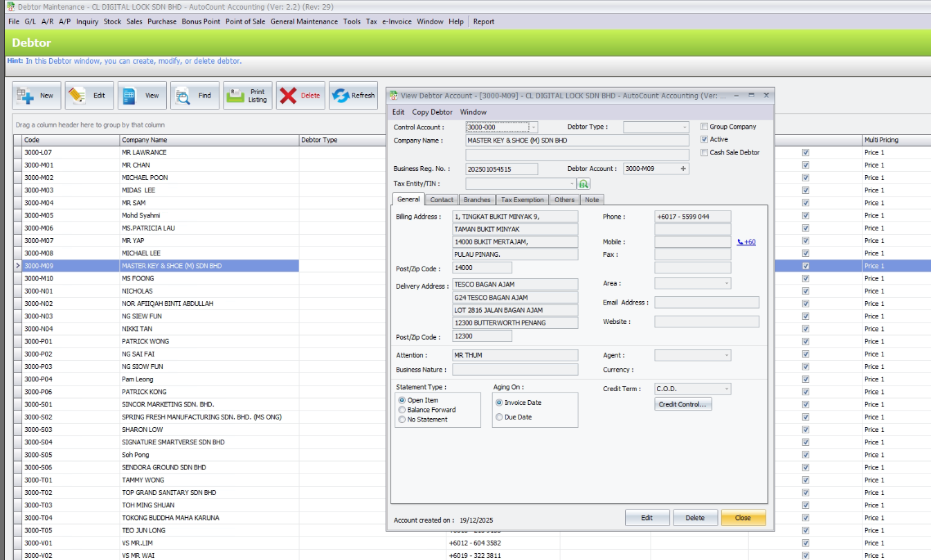Open the General Maintenance menu
931x560 pixels.
[305, 21]
